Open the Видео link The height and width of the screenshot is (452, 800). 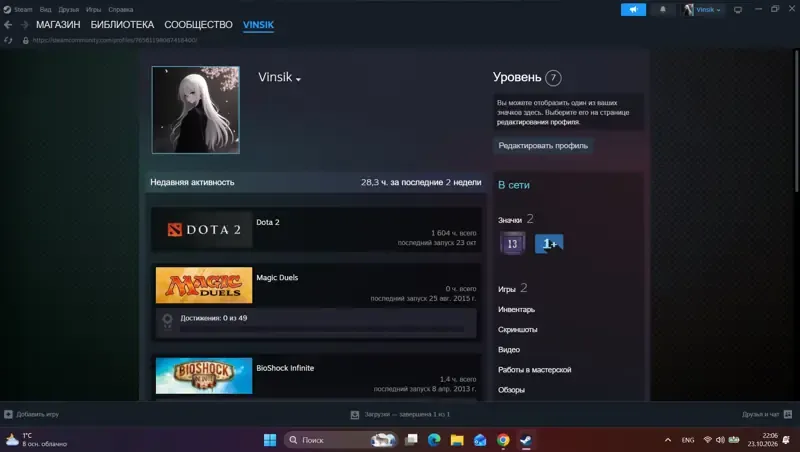509,349
